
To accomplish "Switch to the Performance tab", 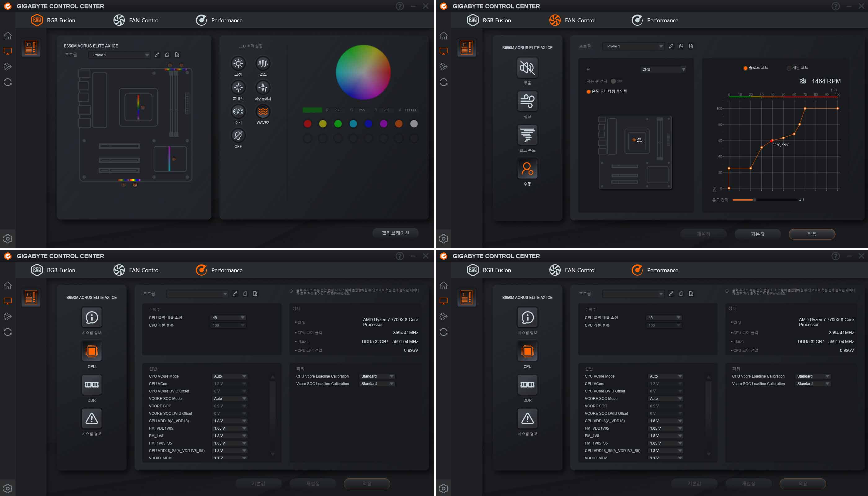I will coord(219,20).
